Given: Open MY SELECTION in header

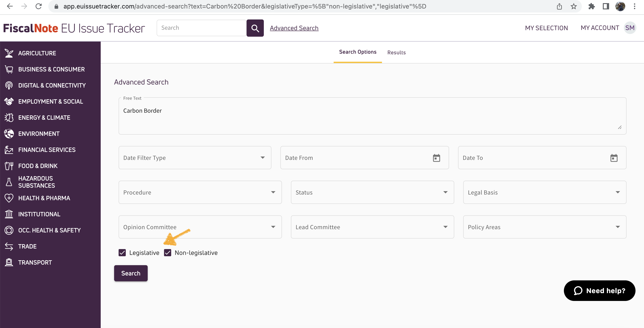Looking at the screenshot, I should pos(546,28).
